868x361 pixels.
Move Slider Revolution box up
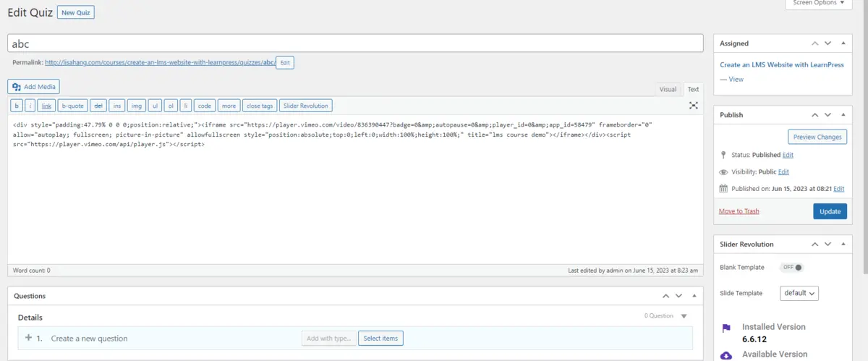(815, 245)
